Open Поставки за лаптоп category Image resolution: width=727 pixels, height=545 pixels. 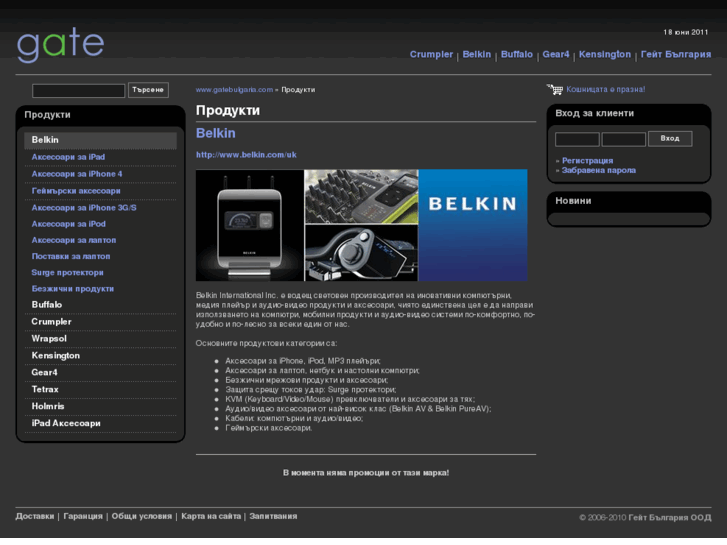71,256
